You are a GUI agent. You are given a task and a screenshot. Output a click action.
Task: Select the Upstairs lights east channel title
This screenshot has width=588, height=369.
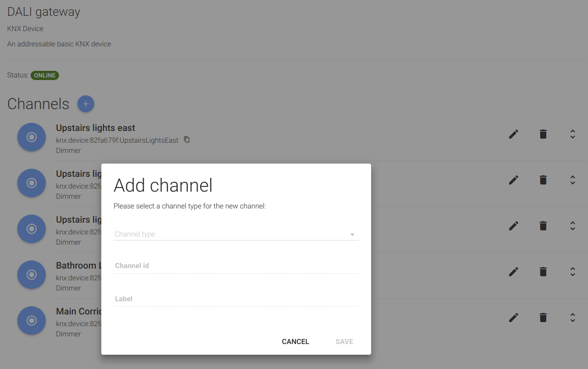96,128
